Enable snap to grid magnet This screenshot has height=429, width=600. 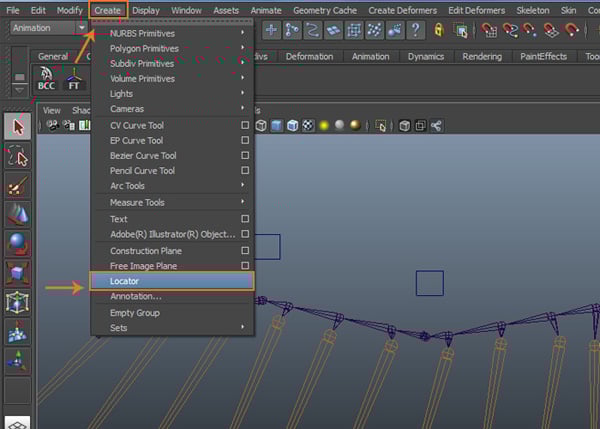(489, 31)
